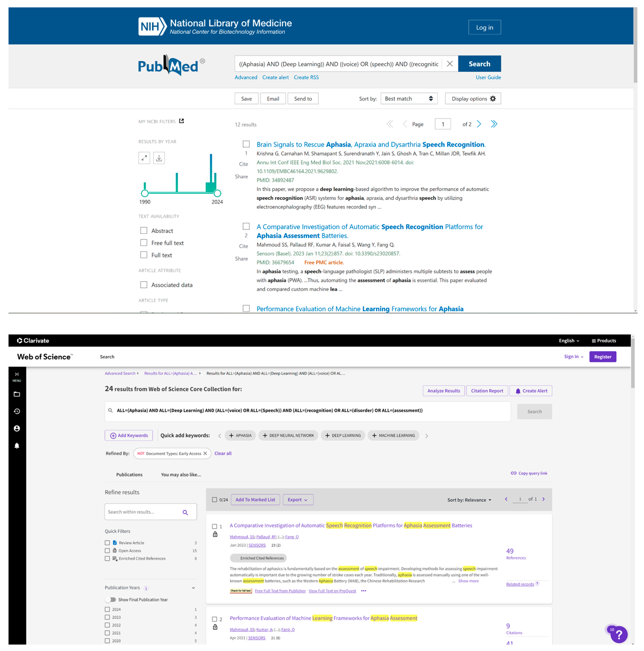Select the Publications tab
Image resolution: width=644 pixels, height=651 pixels.
129,474
